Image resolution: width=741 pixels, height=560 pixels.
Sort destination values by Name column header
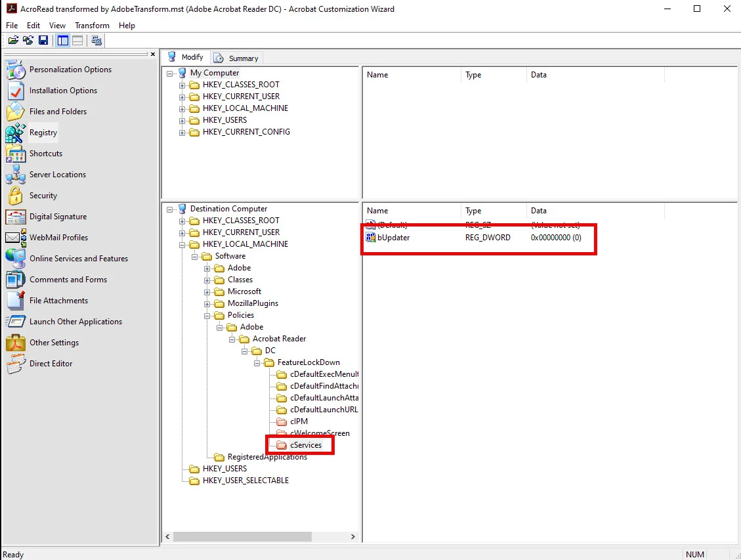coord(412,211)
